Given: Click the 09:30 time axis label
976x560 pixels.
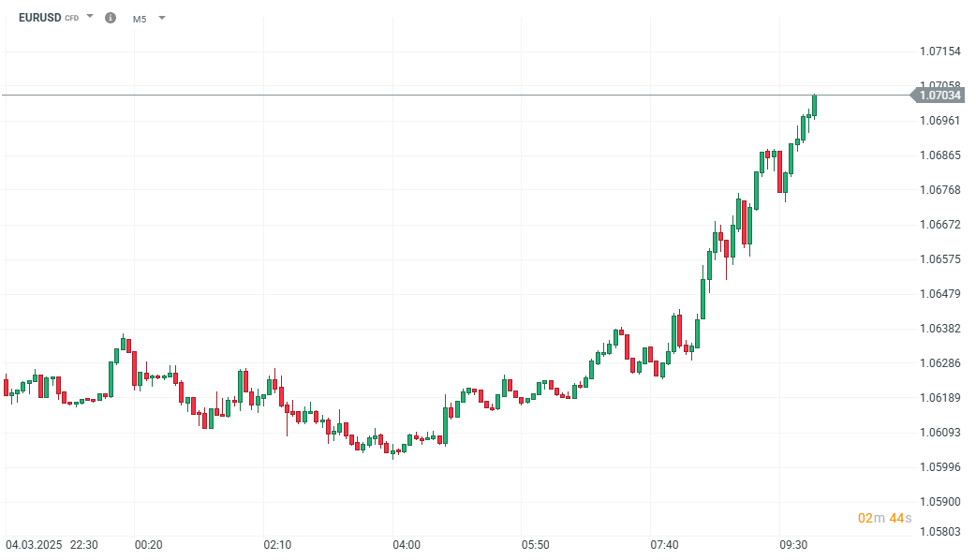Looking at the screenshot, I should pyautogui.click(x=793, y=545).
